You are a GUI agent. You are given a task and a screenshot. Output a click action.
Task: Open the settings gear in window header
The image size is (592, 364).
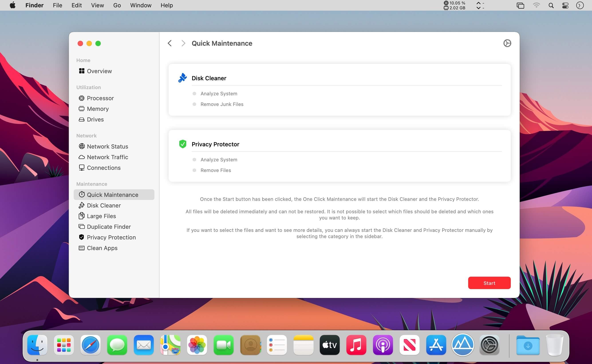[507, 43]
